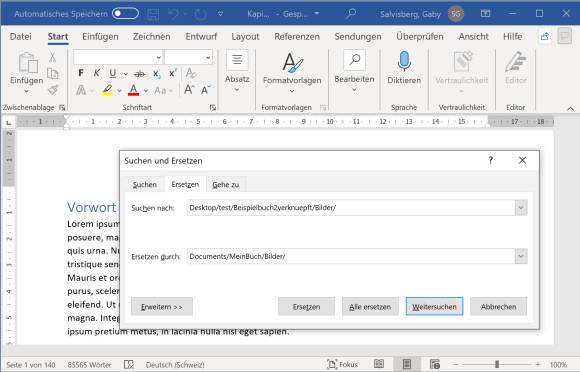Click the share icon in the ribbon

pyautogui.click(x=545, y=36)
